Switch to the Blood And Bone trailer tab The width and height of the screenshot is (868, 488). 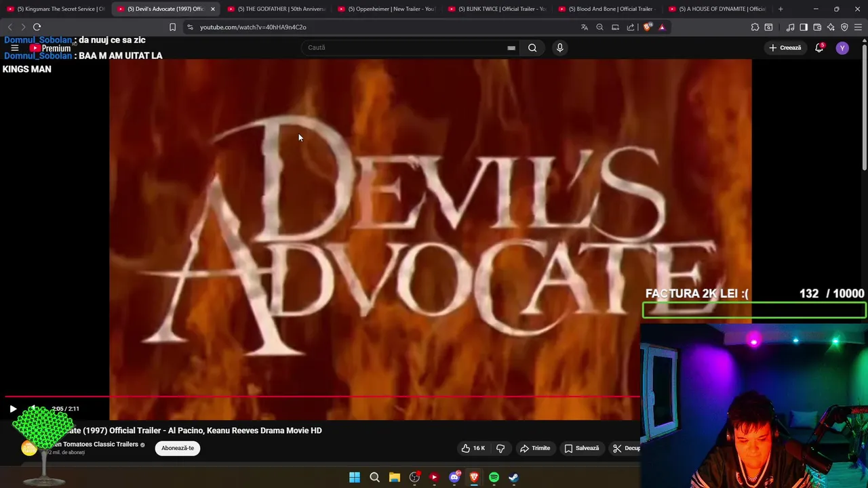607,9
